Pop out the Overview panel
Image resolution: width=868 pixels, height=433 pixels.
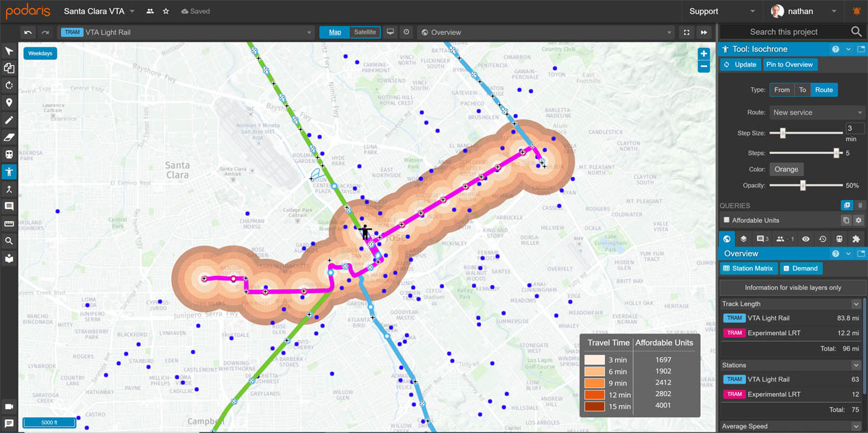(861, 253)
